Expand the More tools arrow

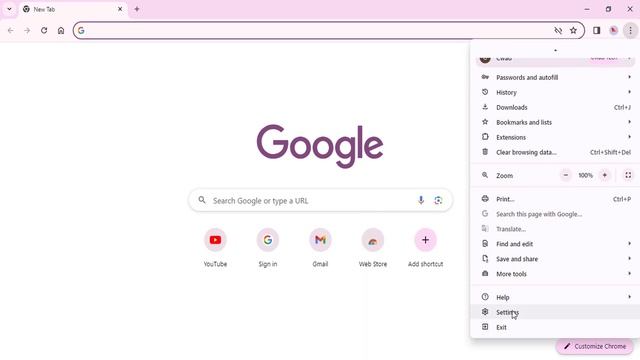point(629,273)
